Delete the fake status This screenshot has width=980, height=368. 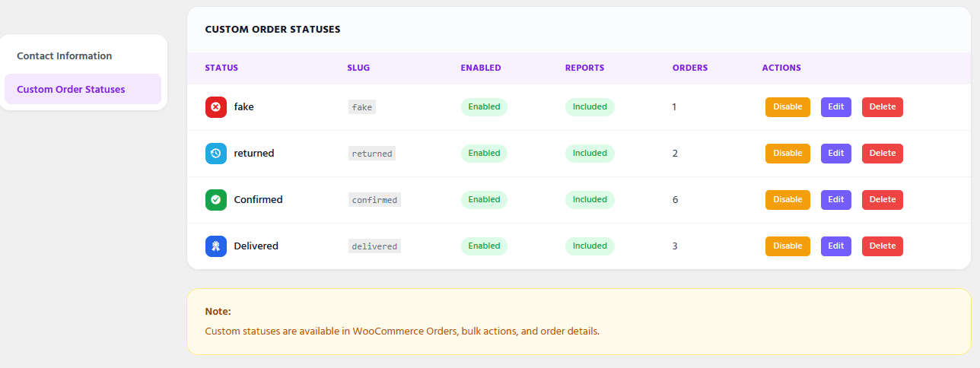(883, 107)
